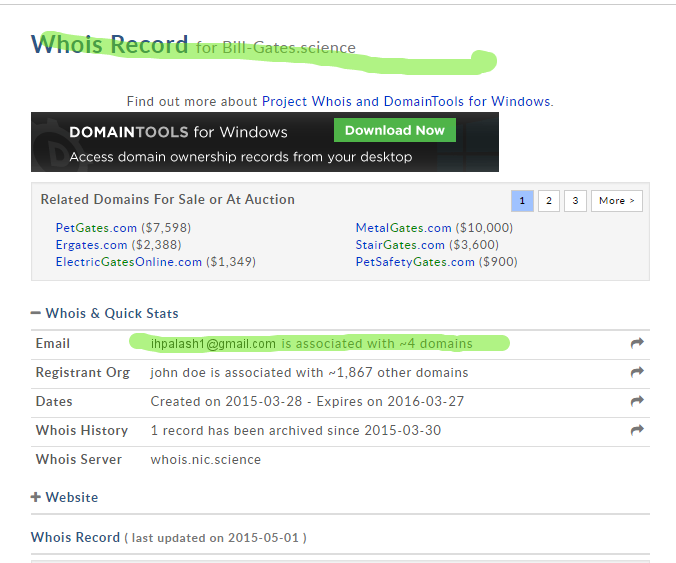Open the StairGates.com link
Viewport: 676px width, 563px height.
pyautogui.click(x=400, y=245)
